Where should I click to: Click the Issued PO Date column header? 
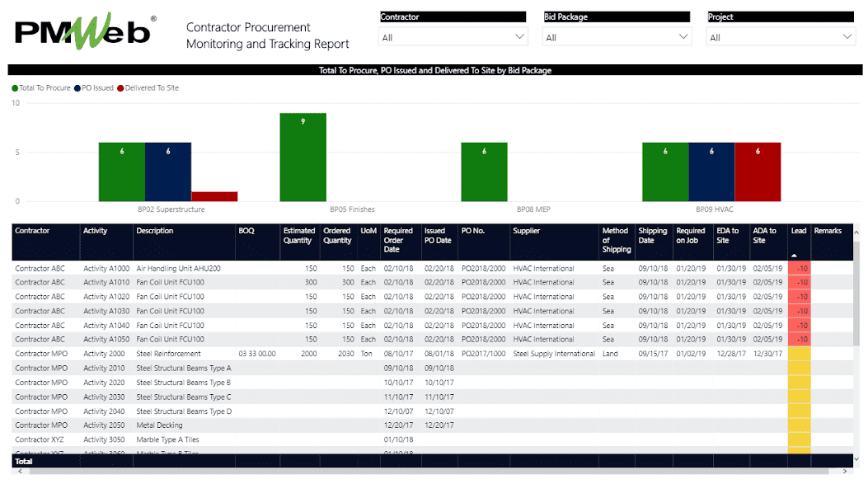point(438,236)
